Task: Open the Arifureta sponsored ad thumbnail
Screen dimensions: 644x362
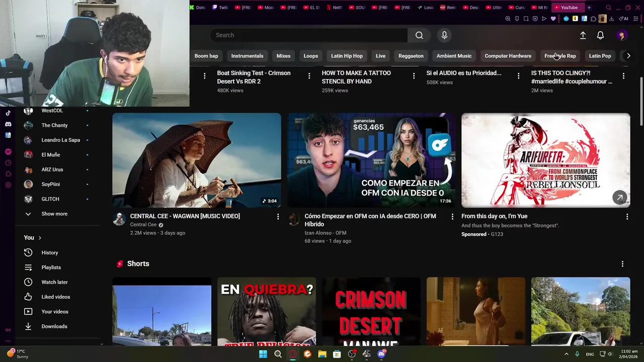Action: tap(545, 160)
